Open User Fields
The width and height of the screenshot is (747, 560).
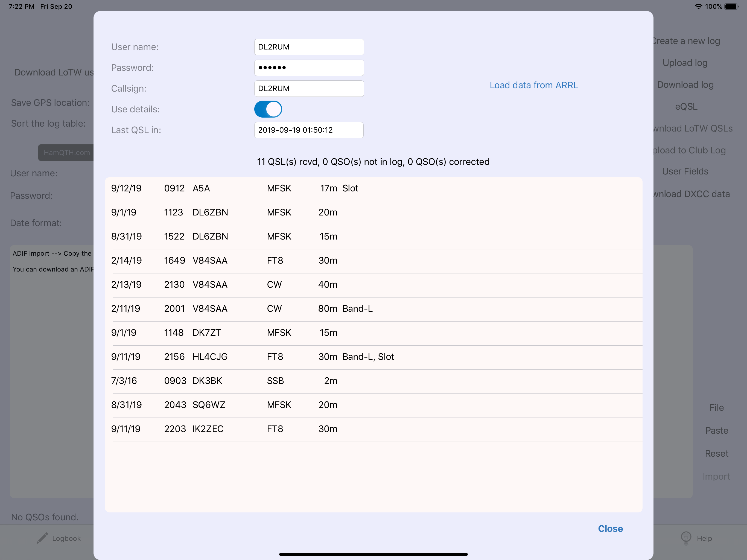click(x=685, y=171)
